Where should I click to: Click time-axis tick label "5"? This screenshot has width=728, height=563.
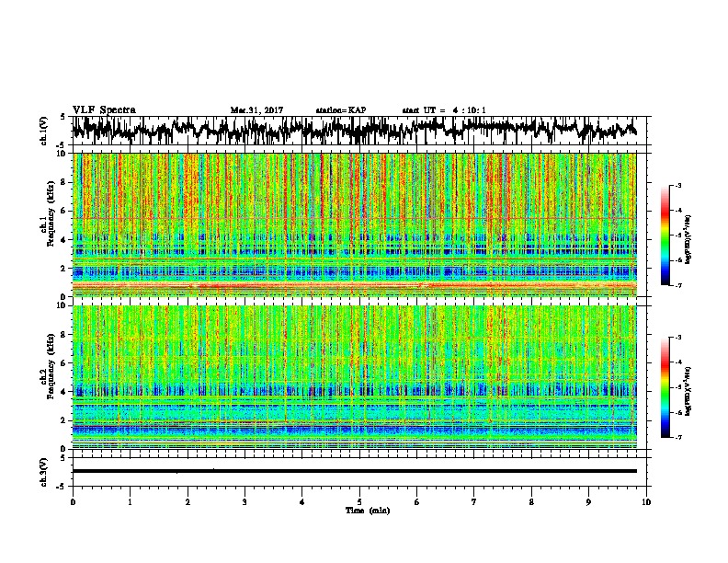(x=359, y=502)
